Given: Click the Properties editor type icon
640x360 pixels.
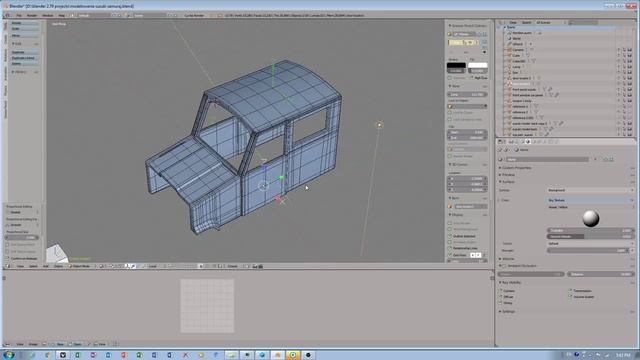Looking at the screenshot, I should (x=500, y=142).
